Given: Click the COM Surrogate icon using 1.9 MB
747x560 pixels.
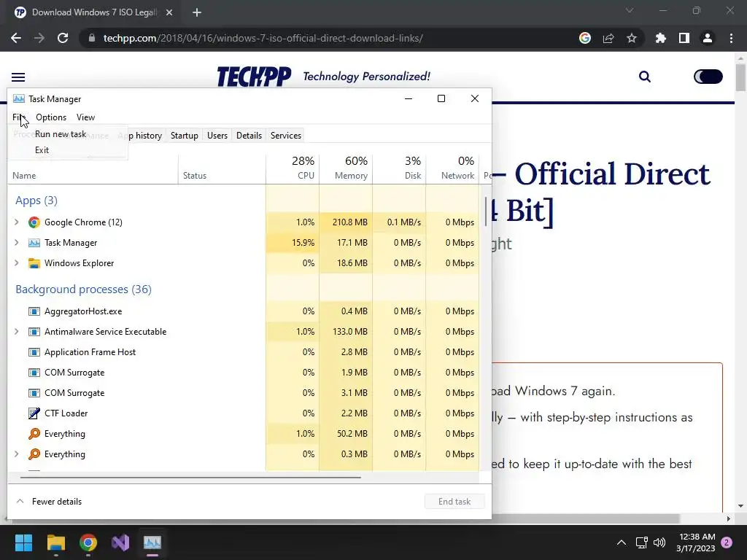Looking at the screenshot, I should coord(34,373).
